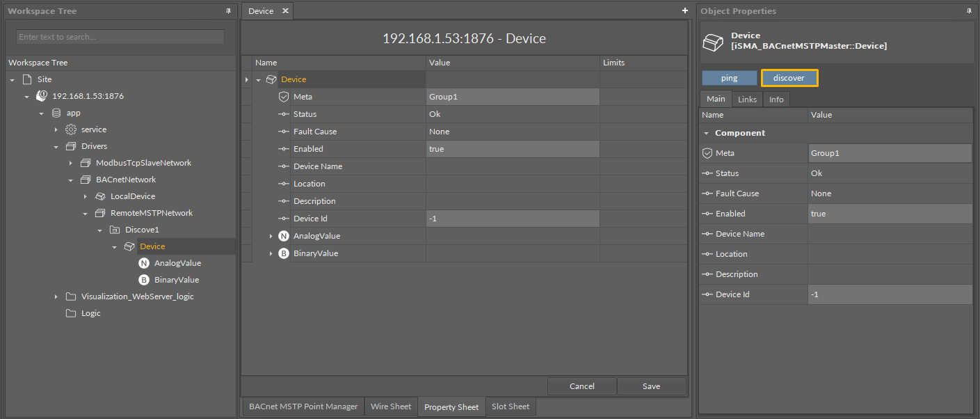Collapse the Drivers tree node
The height and width of the screenshot is (419, 980).
click(56, 147)
